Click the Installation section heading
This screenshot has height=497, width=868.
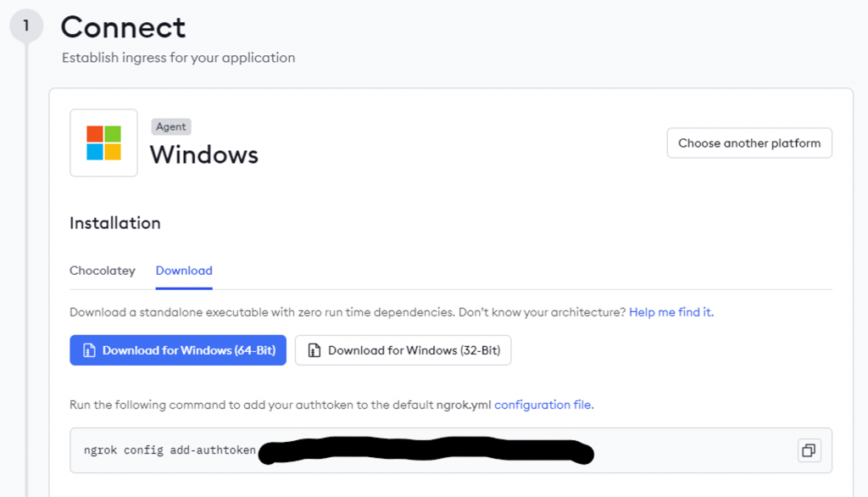click(114, 223)
